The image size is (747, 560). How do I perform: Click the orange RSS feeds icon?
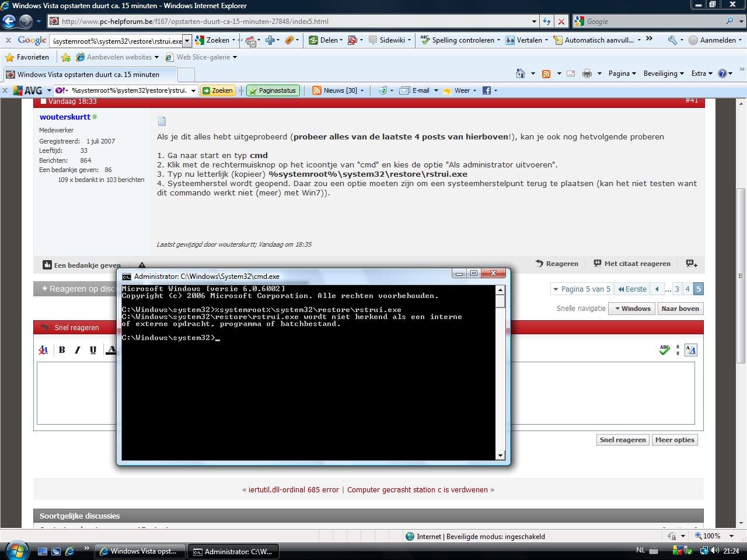[546, 73]
